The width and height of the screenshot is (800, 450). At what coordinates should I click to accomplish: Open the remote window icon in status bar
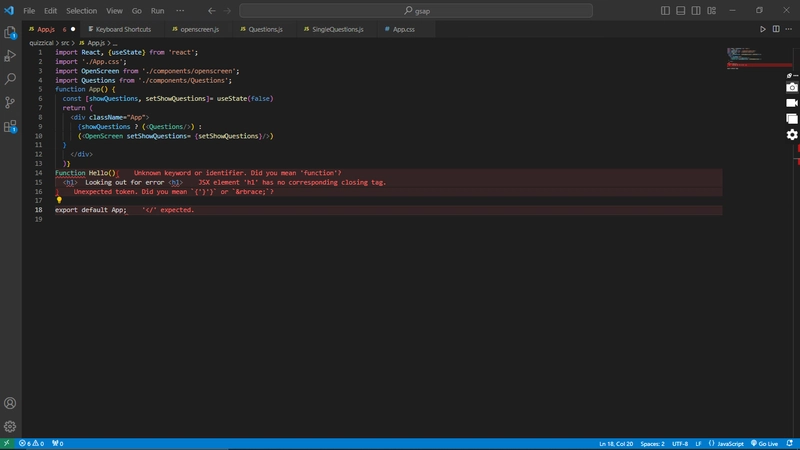(x=7, y=443)
